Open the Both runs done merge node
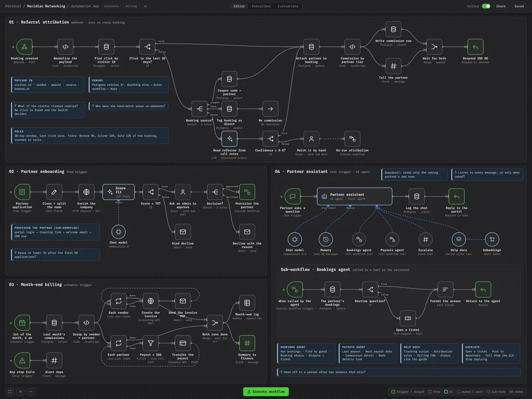532x399 pixels. pos(215,323)
